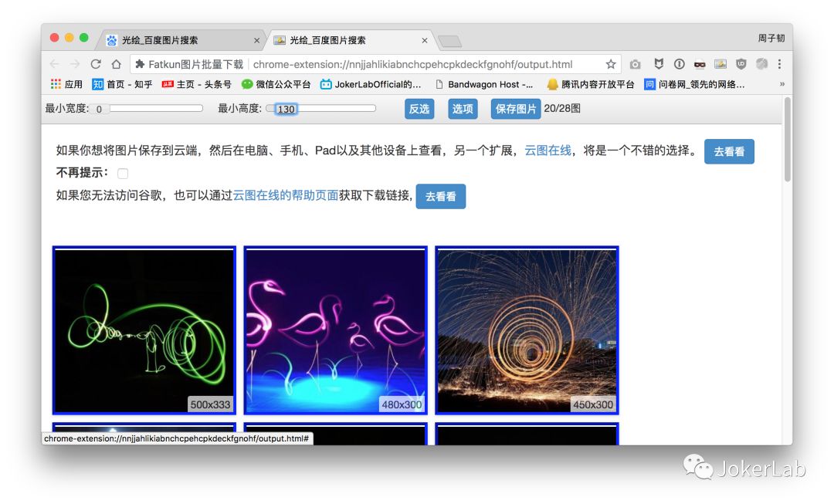Click the first 去看看 button beside 云图在线
The height and width of the screenshot is (504, 834).
(729, 151)
